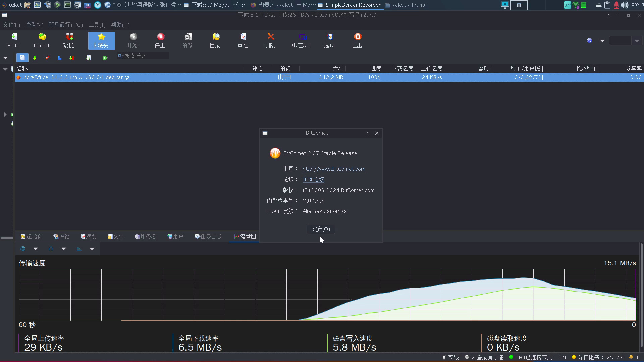Image resolution: width=644 pixels, height=362 pixels.
Task: Add a new HTTP download task
Action: [13, 41]
